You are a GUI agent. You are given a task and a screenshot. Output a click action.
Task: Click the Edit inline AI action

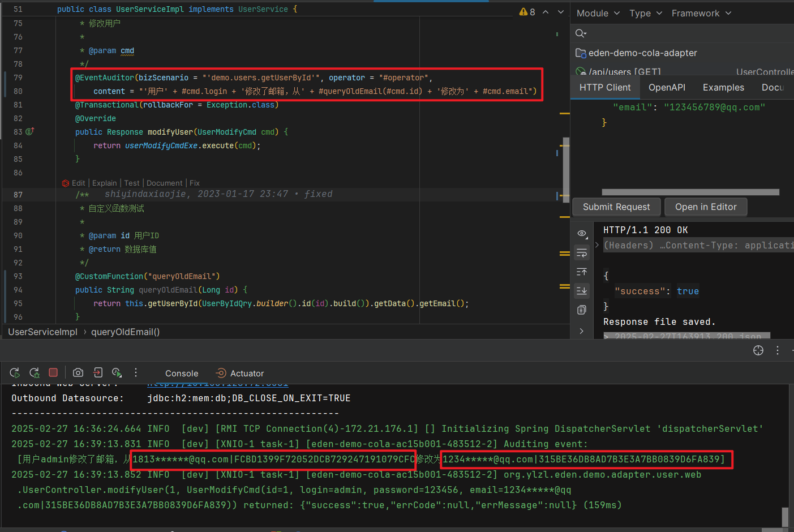(79, 183)
